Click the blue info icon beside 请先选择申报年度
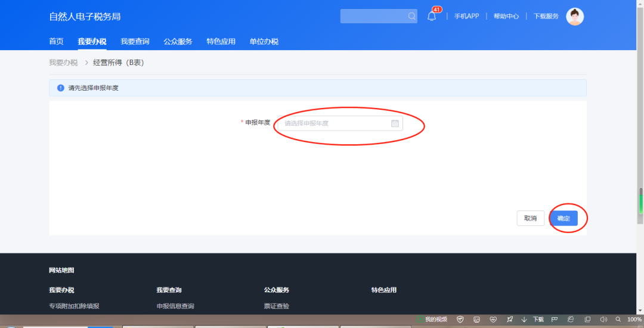The height and width of the screenshot is (328, 644). tap(60, 88)
